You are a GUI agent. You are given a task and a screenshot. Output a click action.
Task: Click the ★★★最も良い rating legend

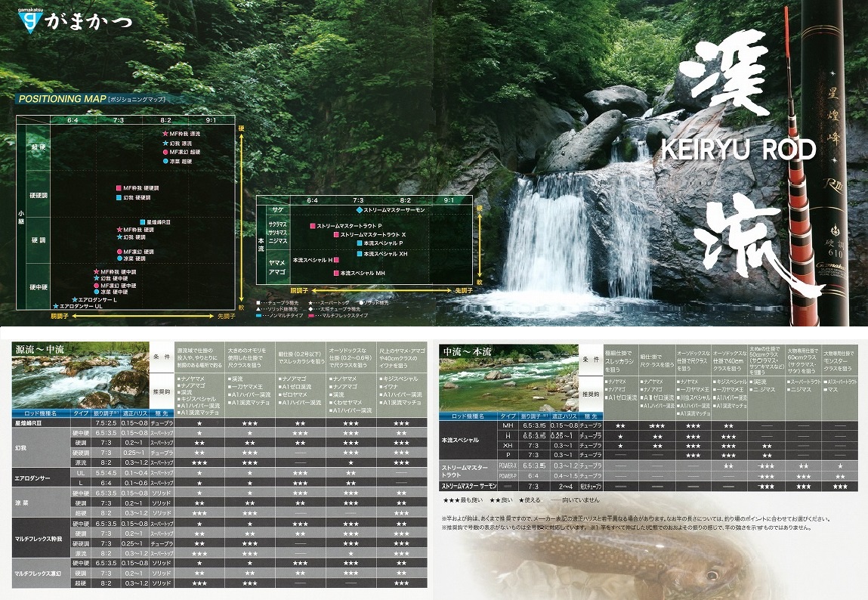(x=463, y=499)
